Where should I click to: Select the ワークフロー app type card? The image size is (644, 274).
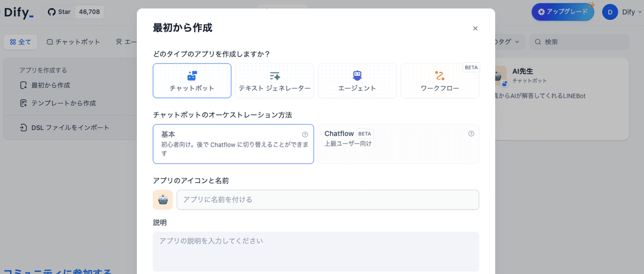click(440, 81)
